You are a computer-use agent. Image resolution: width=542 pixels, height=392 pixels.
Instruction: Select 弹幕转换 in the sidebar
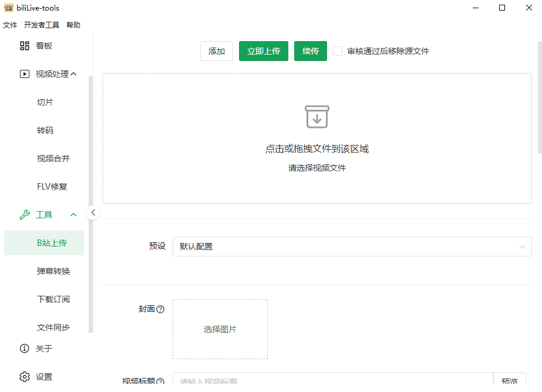[x=53, y=271]
